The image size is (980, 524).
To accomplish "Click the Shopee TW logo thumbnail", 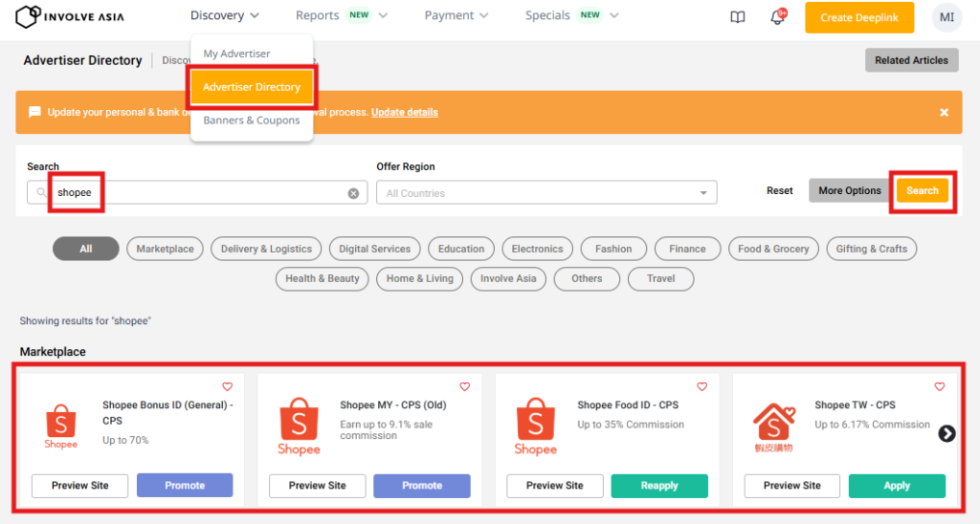I will coord(772,427).
